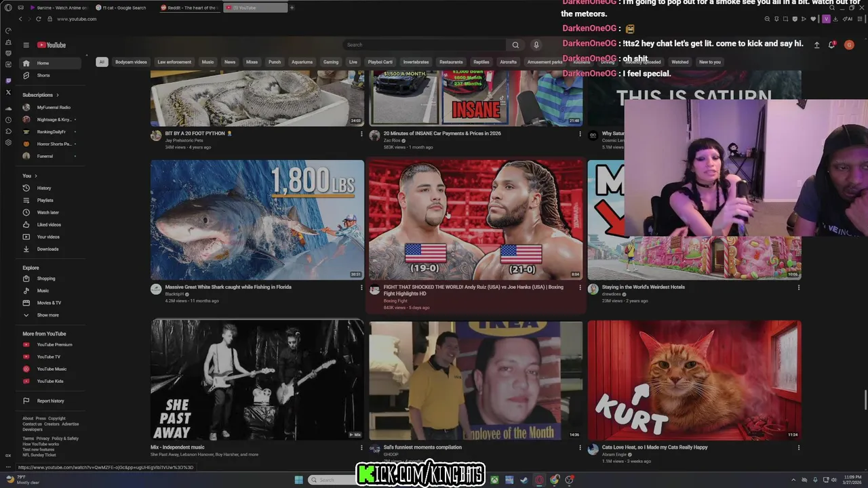This screenshot has height=488, width=868.
Task: Select the Mixes filter chip
Action: point(252,62)
